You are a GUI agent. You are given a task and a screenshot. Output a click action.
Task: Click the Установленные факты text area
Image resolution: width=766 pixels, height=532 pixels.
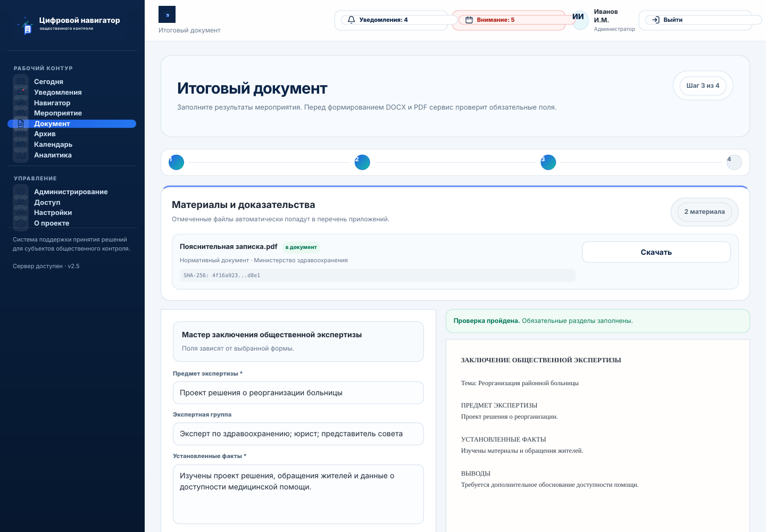point(298,494)
